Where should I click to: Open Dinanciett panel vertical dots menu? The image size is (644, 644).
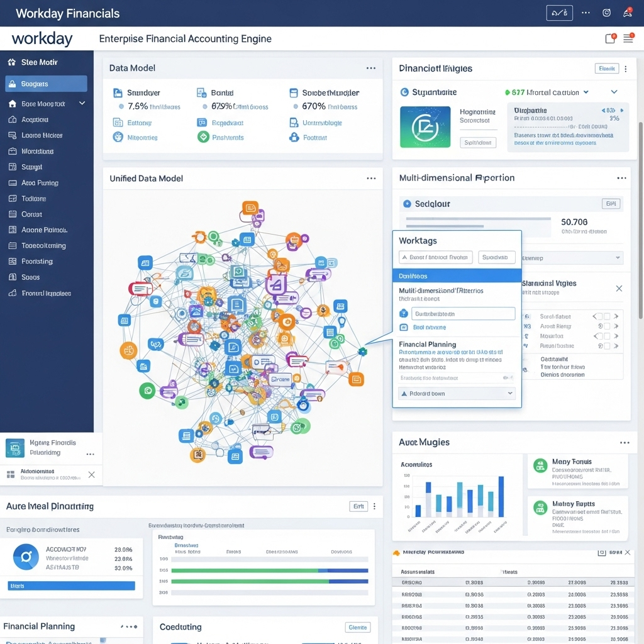pos(626,69)
